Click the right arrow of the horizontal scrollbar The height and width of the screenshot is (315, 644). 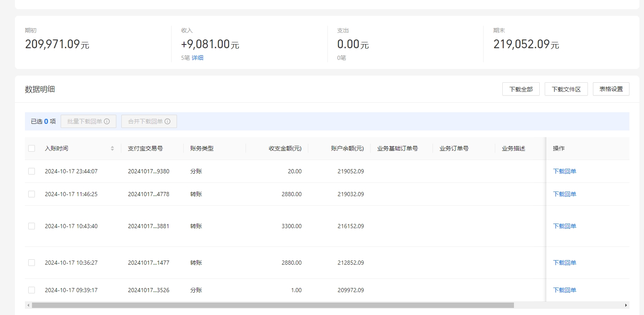[627, 305]
